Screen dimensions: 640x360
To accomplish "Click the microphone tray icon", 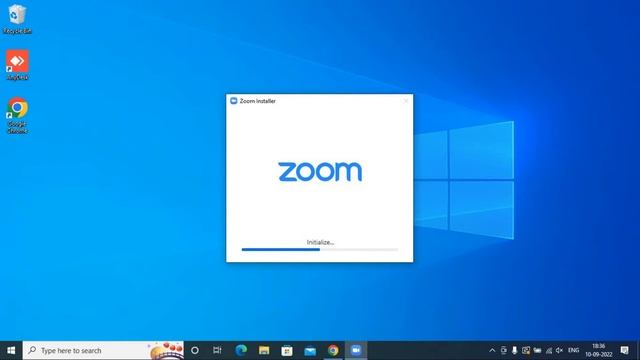I will tap(515, 350).
